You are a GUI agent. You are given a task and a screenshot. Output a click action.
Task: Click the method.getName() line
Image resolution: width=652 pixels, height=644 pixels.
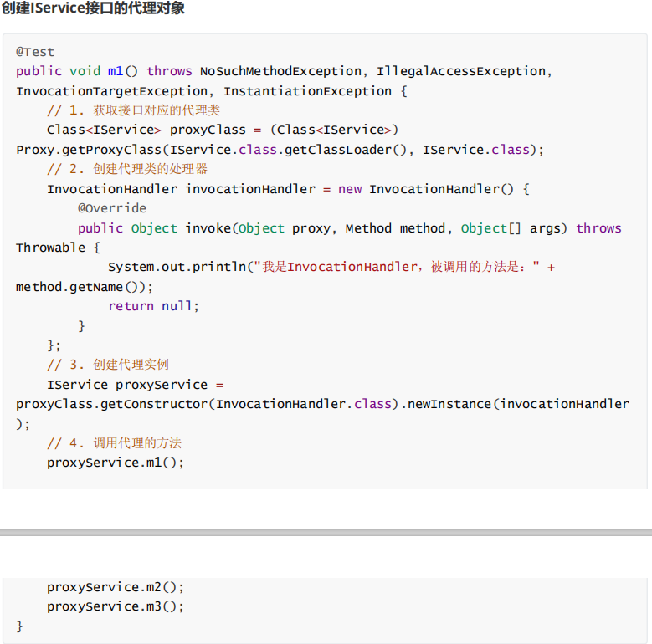[x=85, y=287]
